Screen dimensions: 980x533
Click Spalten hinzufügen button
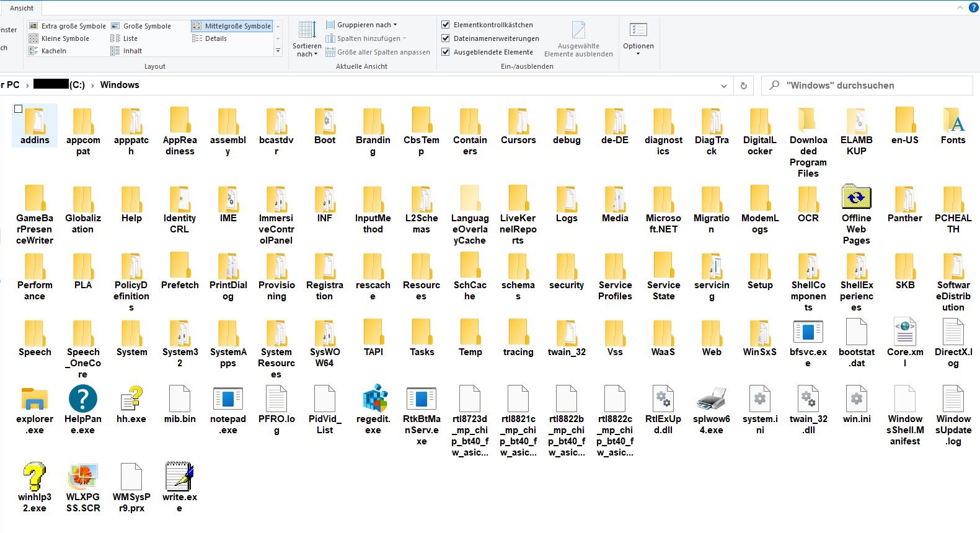click(x=366, y=38)
